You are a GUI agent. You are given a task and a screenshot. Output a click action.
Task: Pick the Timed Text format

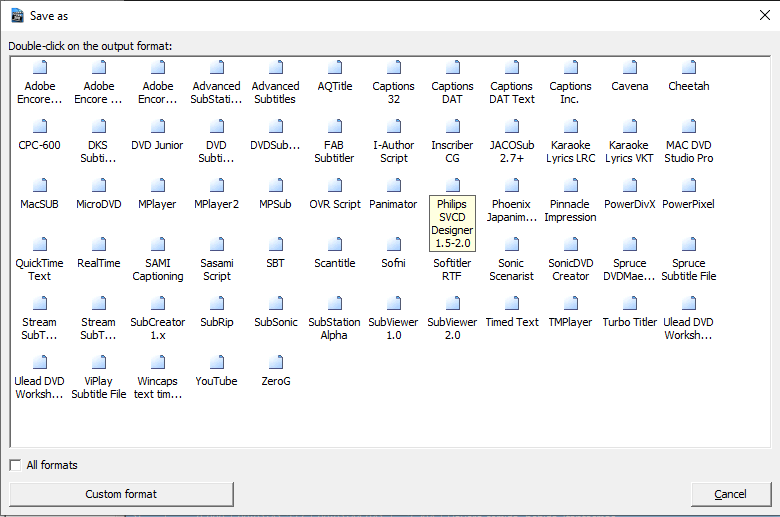pos(511,312)
